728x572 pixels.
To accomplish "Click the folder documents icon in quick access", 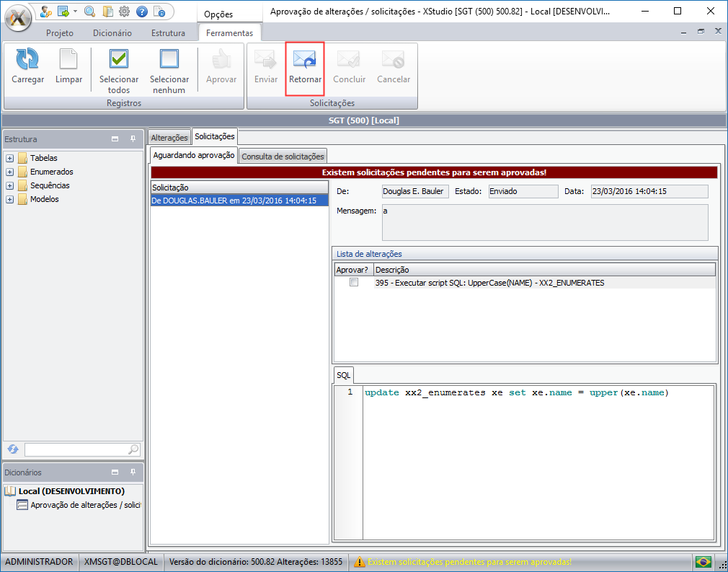I will point(107,11).
